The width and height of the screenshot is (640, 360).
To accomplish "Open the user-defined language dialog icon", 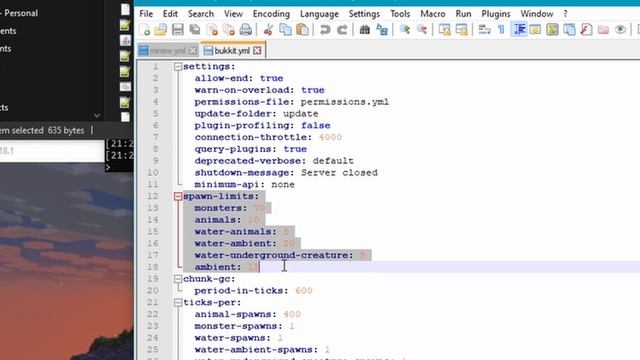I will coord(535,29).
